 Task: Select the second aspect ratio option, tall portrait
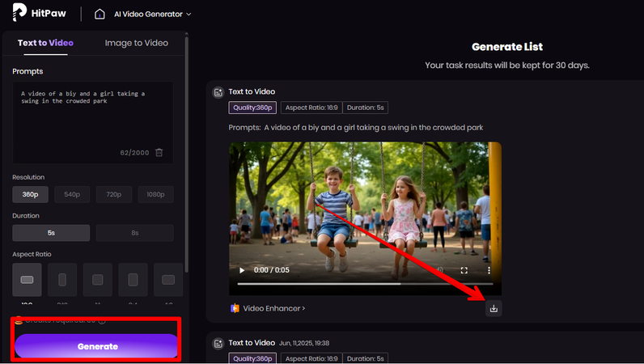62,280
